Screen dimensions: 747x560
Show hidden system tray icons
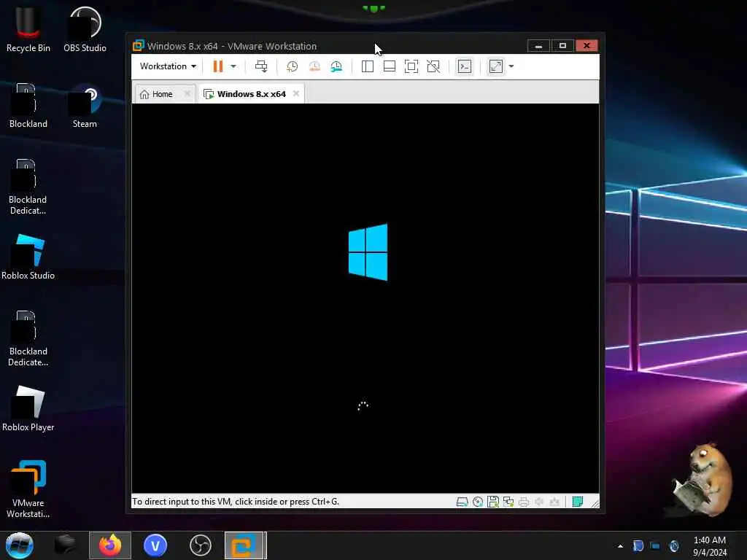(620, 545)
